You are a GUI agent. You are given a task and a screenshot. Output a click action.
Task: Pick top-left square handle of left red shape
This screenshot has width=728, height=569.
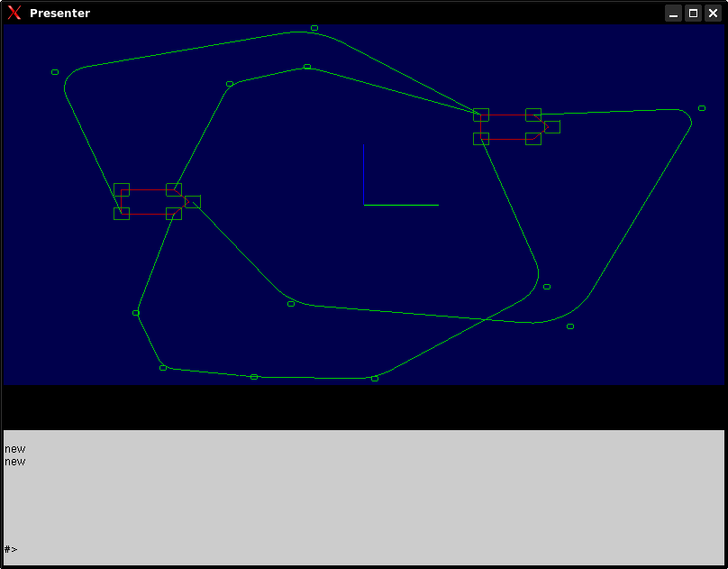coord(122,189)
